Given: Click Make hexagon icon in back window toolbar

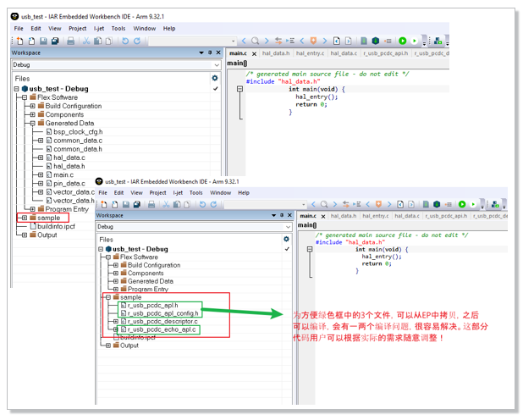Looking at the screenshot, I should [376, 41].
